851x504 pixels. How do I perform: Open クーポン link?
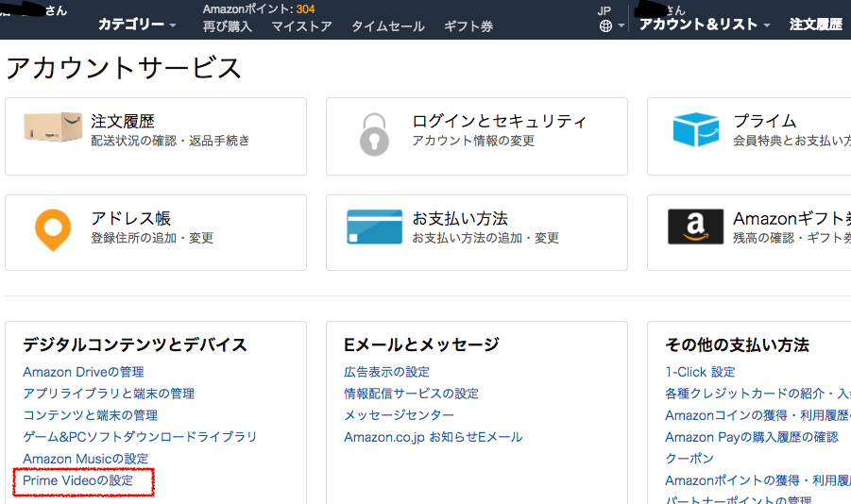[x=689, y=459]
